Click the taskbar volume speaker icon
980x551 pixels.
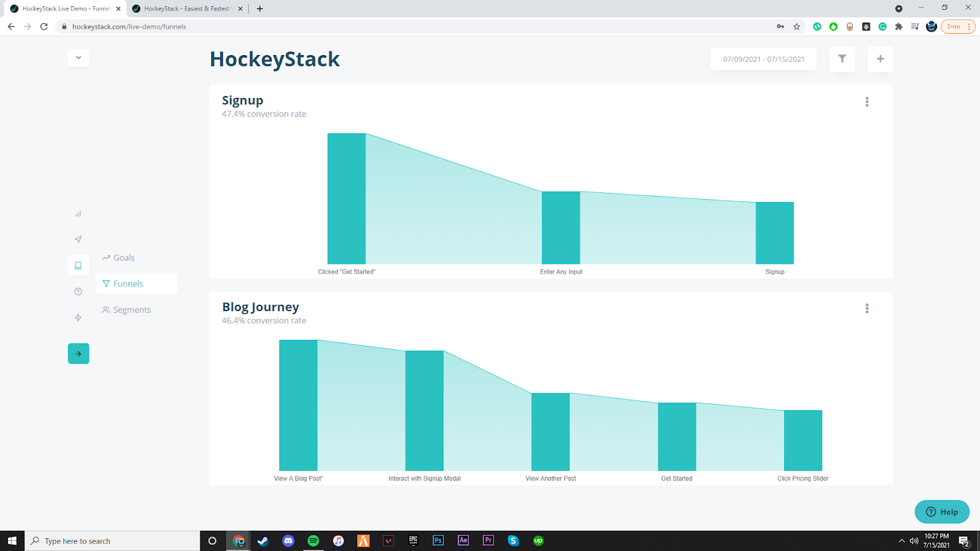[x=914, y=541]
